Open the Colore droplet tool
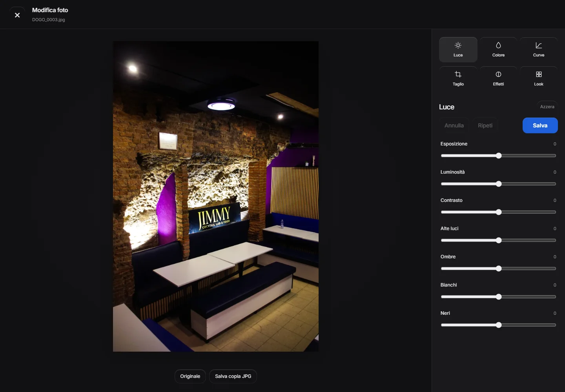Viewport: 565px width, 392px height. point(498,50)
